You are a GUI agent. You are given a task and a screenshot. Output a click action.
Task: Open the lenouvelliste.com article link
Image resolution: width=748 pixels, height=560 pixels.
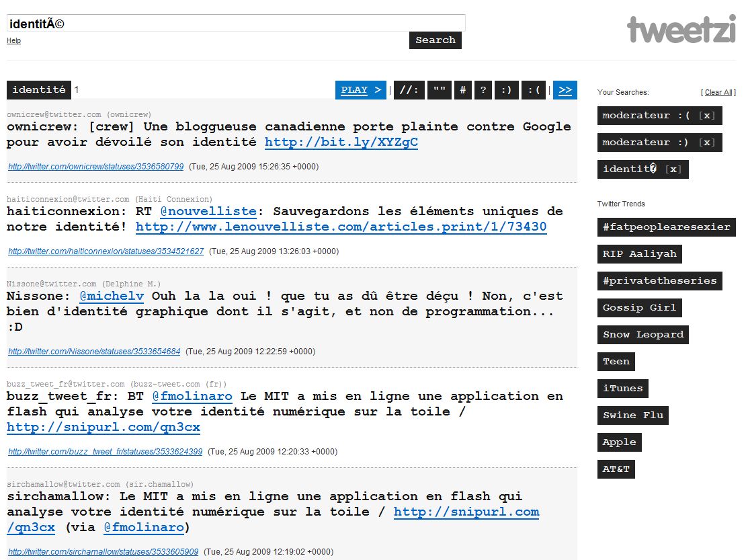click(x=341, y=227)
